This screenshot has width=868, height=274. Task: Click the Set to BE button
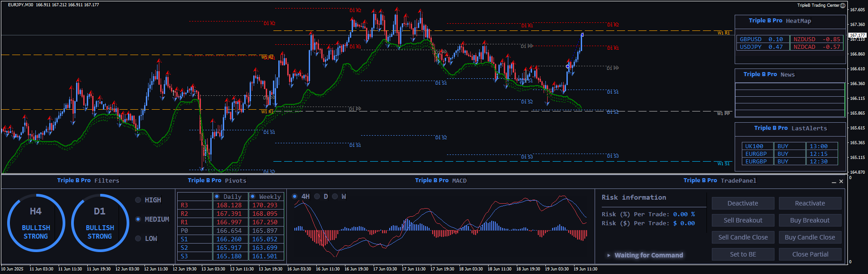click(743, 254)
